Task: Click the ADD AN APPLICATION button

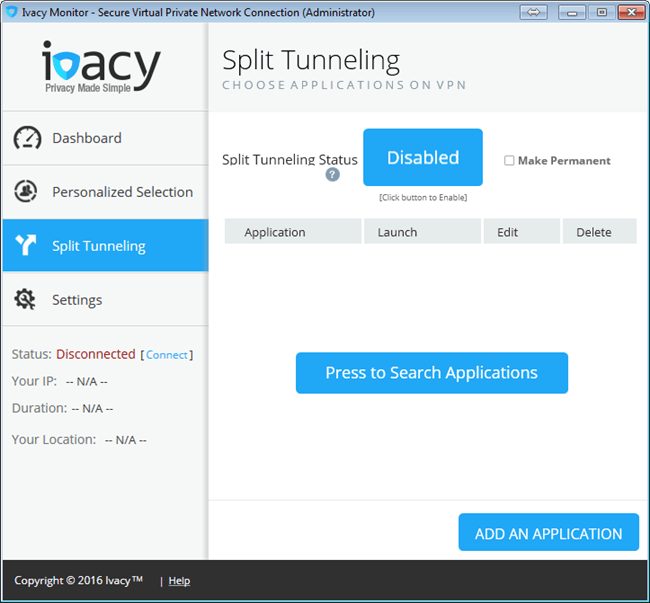Action: coord(548,532)
